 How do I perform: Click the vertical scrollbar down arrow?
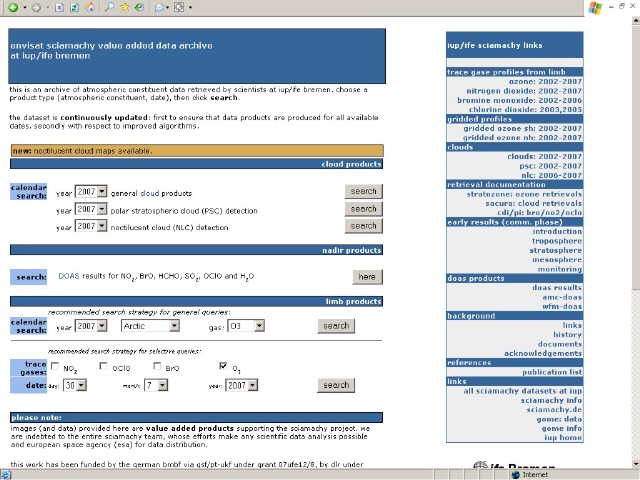[x=636, y=464]
